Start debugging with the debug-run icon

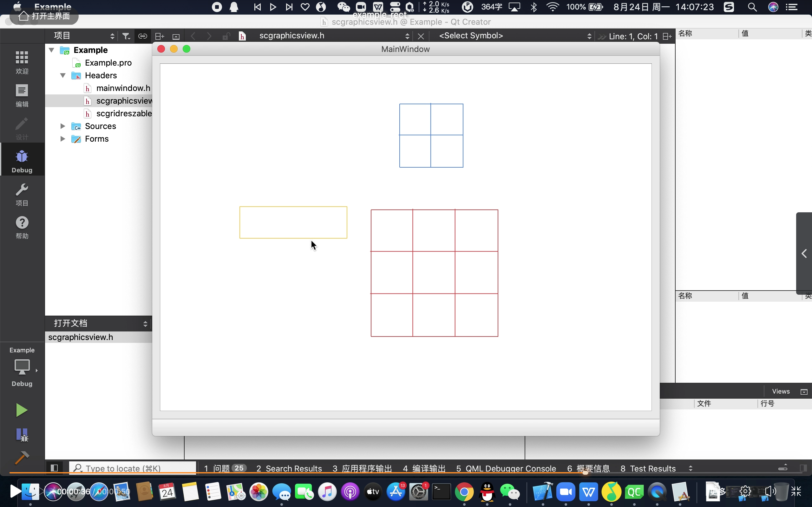pos(22,434)
